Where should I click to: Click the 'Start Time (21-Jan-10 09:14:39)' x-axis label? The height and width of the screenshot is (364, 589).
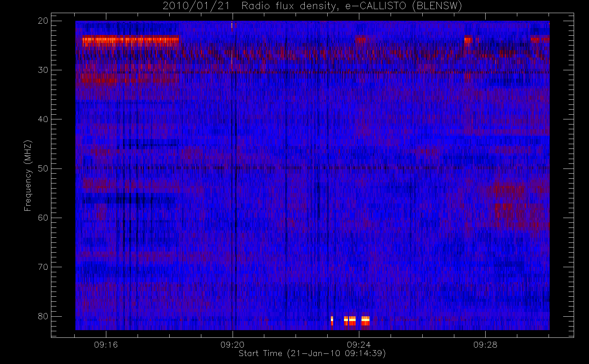point(312,353)
